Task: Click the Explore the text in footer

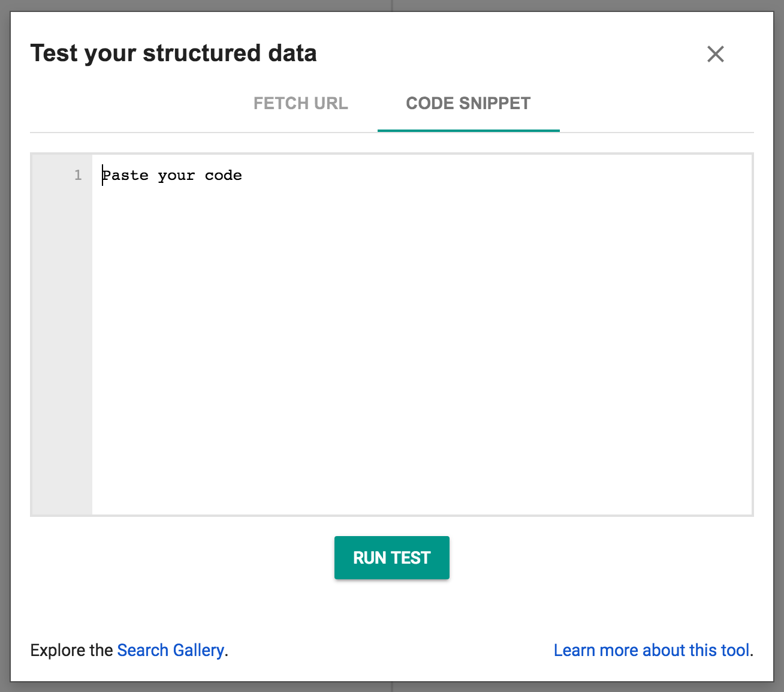Action: [x=71, y=650]
